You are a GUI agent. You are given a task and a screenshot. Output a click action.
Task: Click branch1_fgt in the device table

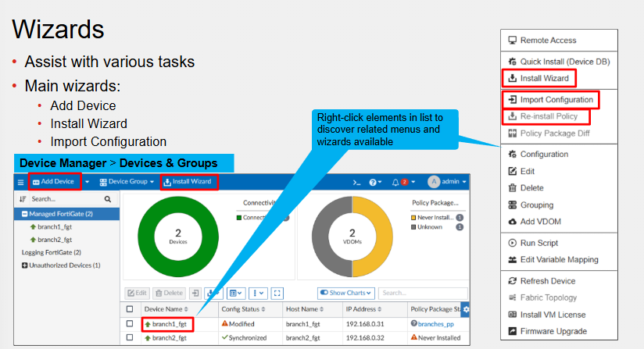pyautogui.click(x=170, y=324)
